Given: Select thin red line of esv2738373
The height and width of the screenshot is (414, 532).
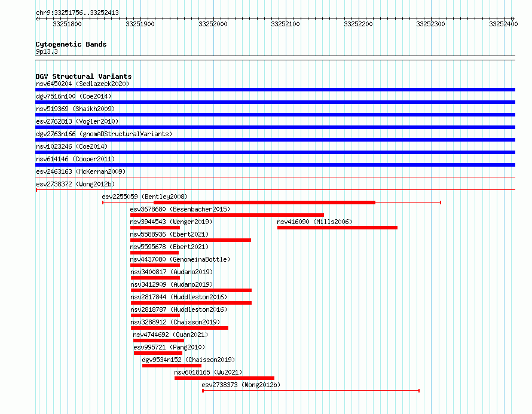Looking at the screenshot, I should 311,391.
